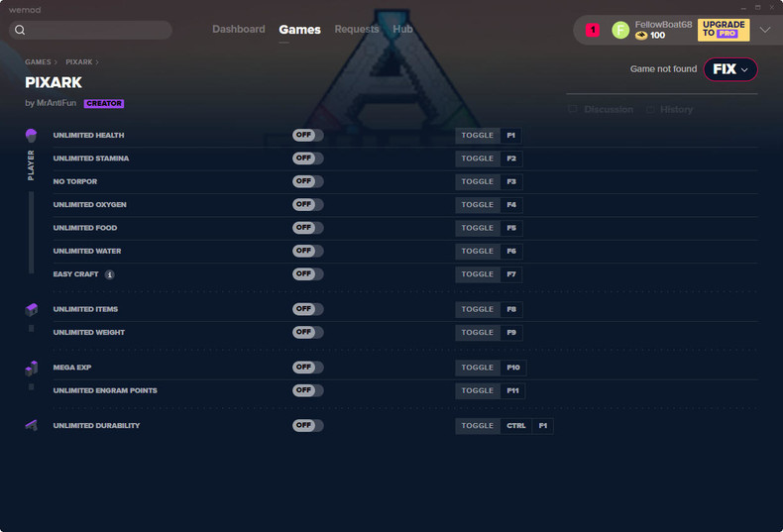Click the Game not found status text
The width and height of the screenshot is (783, 532).
pyautogui.click(x=663, y=69)
